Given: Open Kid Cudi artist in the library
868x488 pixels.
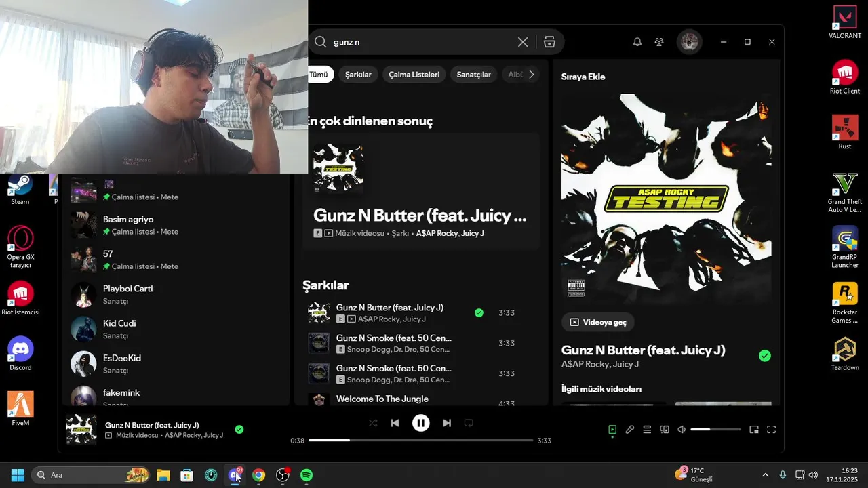Looking at the screenshot, I should click(176, 329).
